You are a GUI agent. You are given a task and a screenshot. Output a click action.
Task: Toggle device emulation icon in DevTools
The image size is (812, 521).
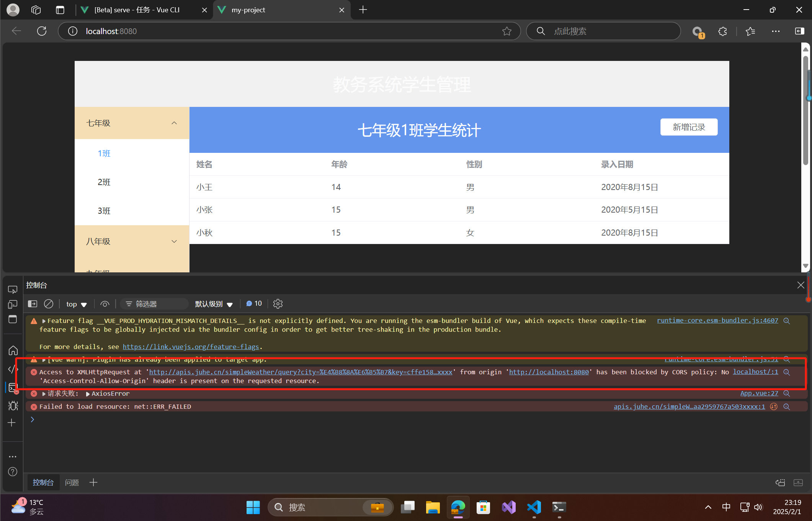(13, 305)
